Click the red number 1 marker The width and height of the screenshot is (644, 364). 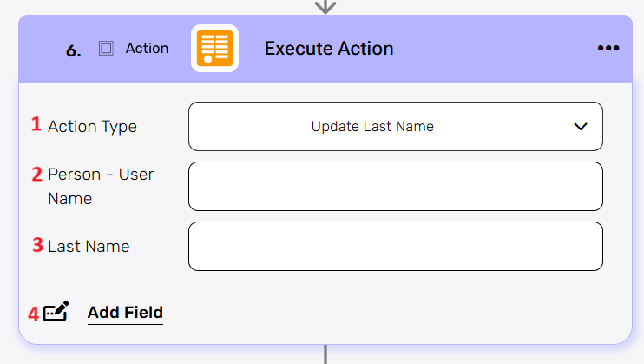click(x=36, y=124)
